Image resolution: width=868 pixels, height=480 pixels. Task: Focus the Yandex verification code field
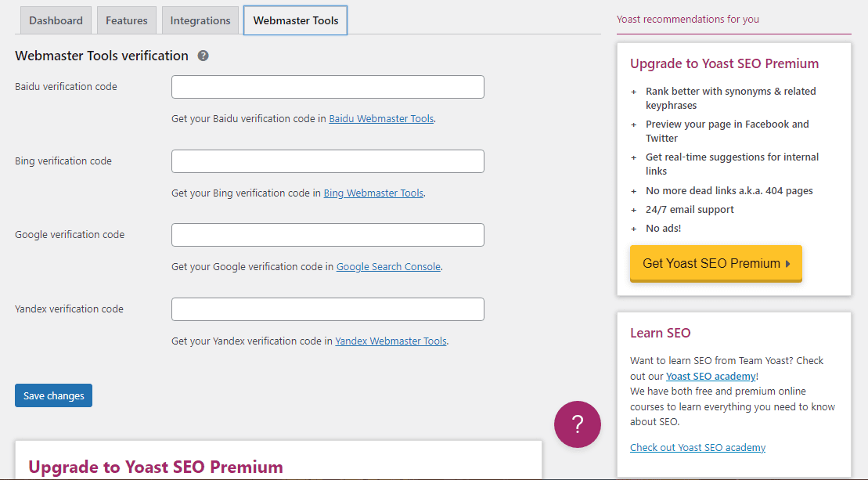(x=328, y=309)
